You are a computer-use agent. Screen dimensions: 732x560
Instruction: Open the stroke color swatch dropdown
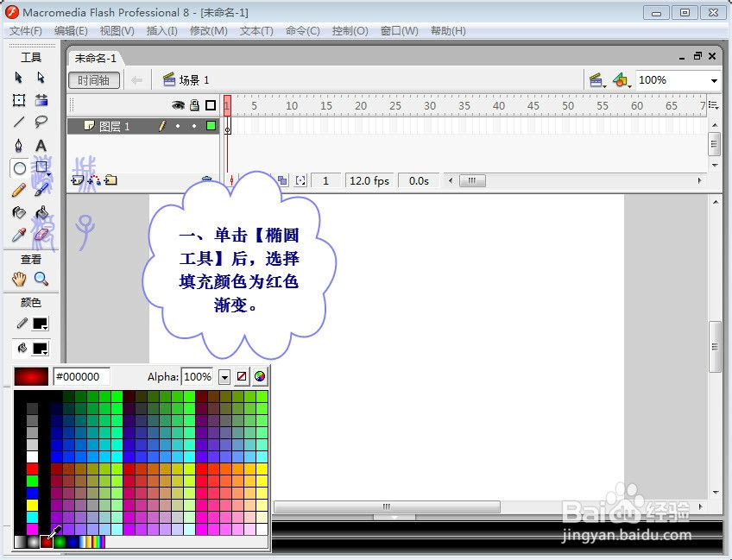coord(41,324)
